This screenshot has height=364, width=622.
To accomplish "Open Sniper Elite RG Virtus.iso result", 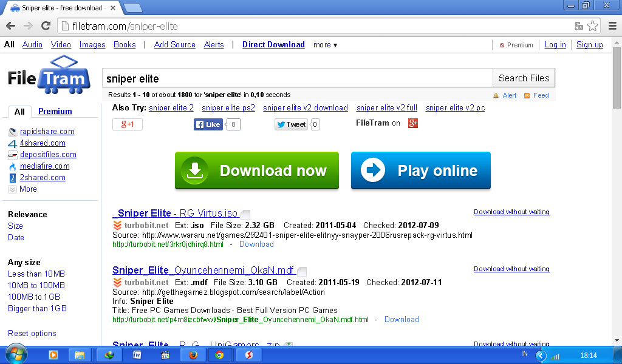I will pos(175,213).
